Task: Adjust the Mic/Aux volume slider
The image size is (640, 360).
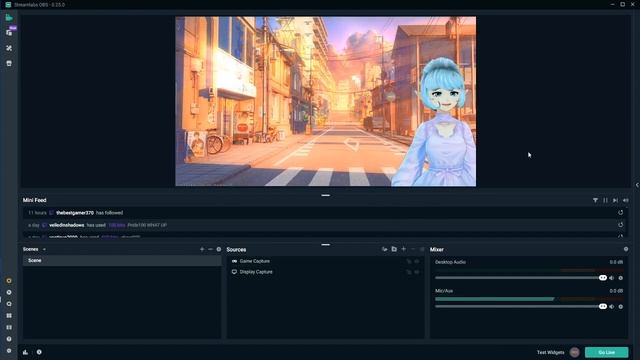Action: coord(521,307)
